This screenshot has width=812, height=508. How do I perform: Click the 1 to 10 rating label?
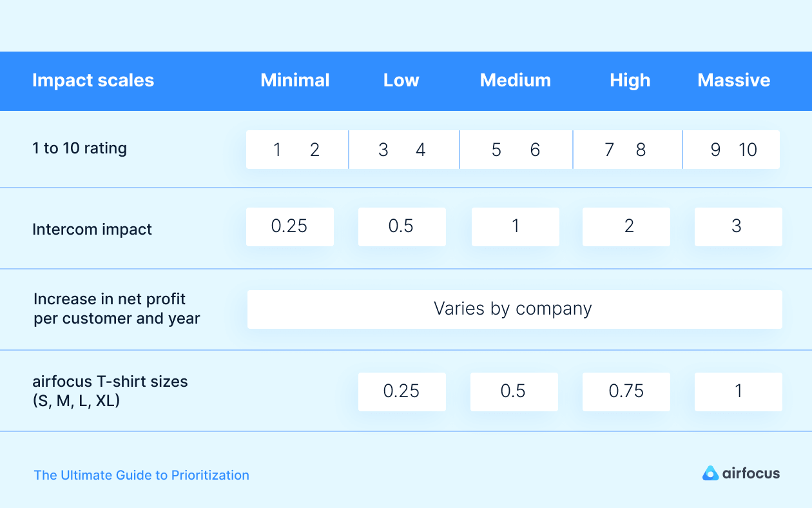click(x=79, y=148)
